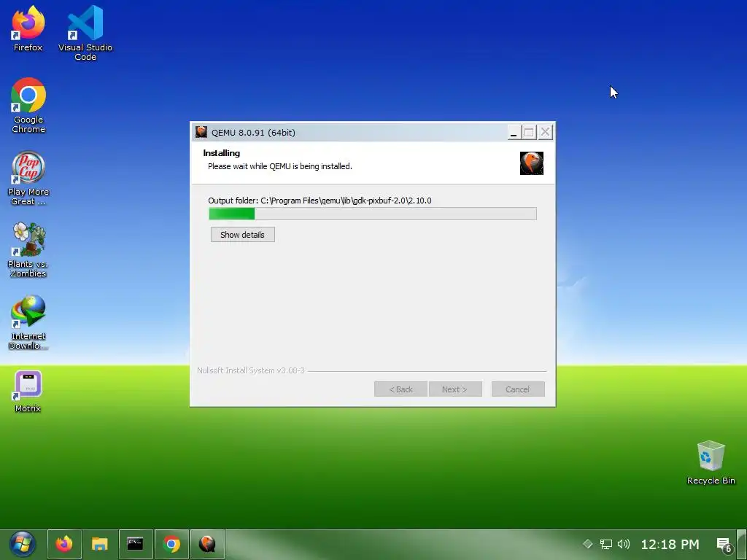Click the disabled Back button
The width and height of the screenshot is (747, 560).
coord(400,389)
